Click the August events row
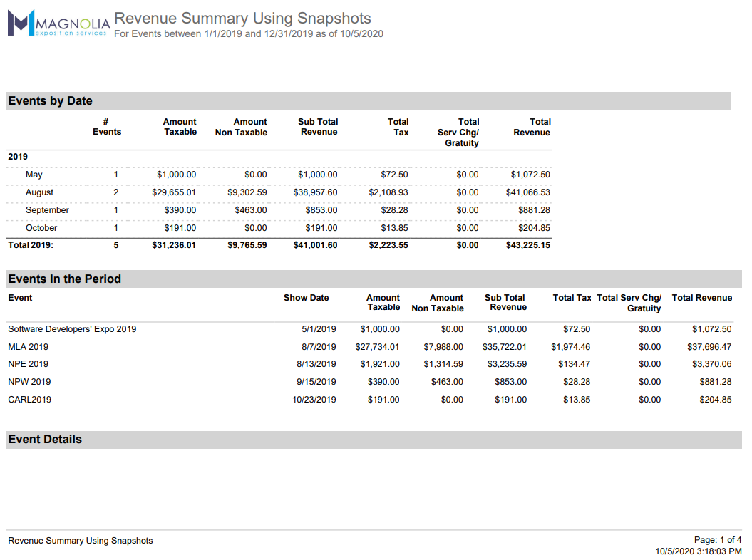This screenshot has height=560, width=752. click(x=39, y=192)
